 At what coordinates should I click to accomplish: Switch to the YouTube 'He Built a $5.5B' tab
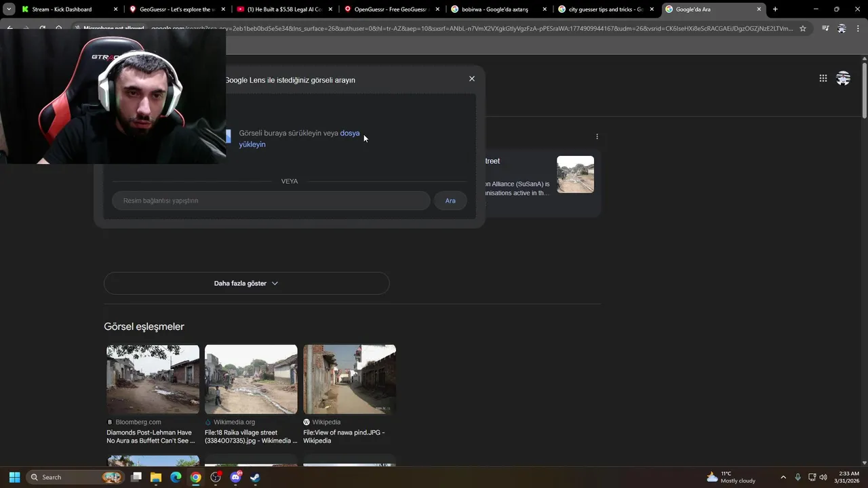283,9
